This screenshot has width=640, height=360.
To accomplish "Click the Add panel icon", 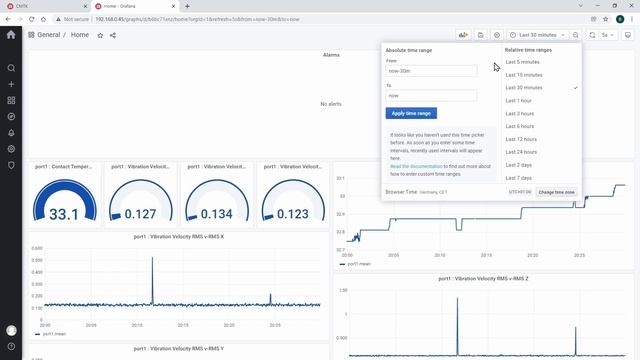I will point(463,35).
